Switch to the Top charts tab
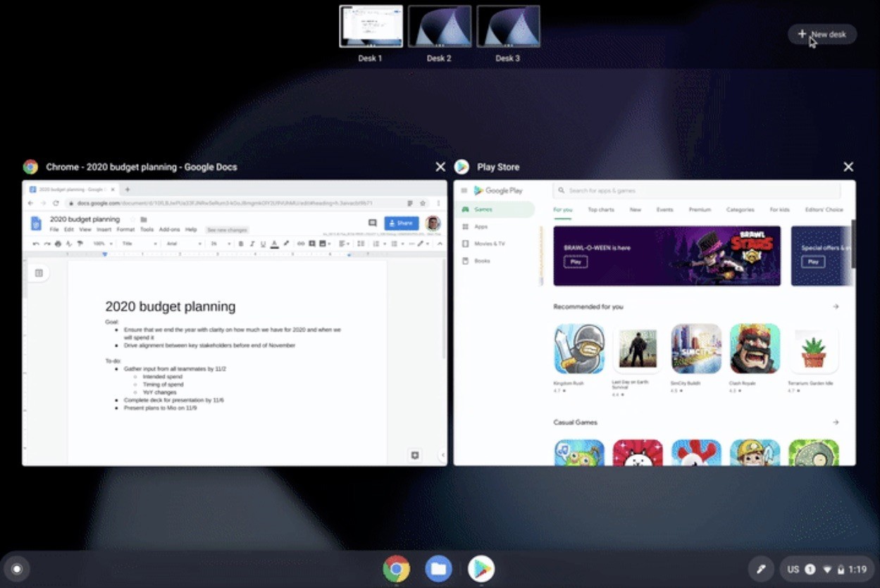 click(x=600, y=210)
